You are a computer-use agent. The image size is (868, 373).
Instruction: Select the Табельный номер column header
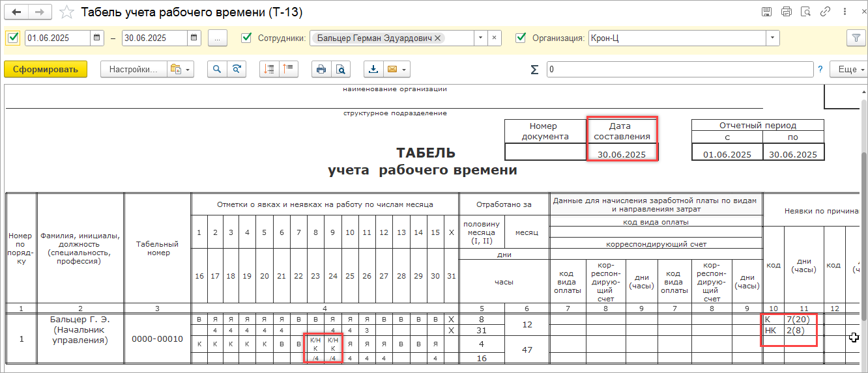click(x=157, y=249)
